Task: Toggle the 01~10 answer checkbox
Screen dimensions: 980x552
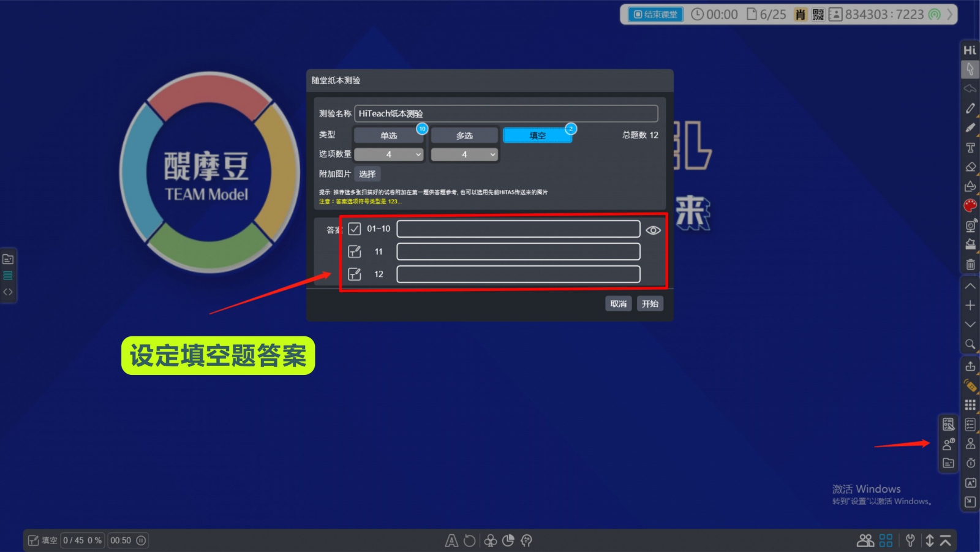Action: point(355,229)
